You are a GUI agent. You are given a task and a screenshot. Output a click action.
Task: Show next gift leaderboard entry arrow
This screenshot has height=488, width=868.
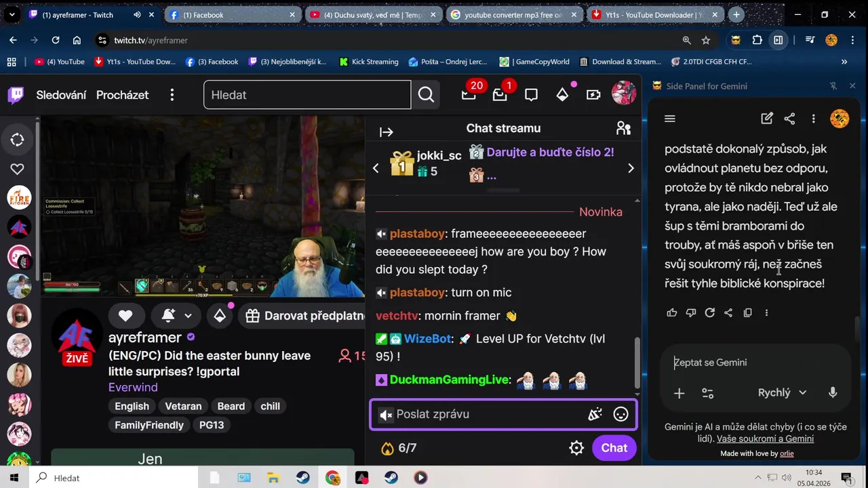pos(631,168)
